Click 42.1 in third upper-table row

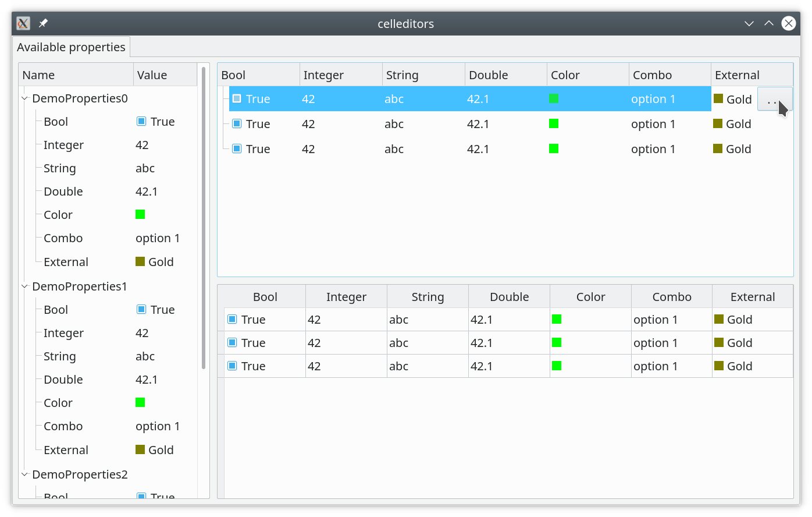pos(478,149)
